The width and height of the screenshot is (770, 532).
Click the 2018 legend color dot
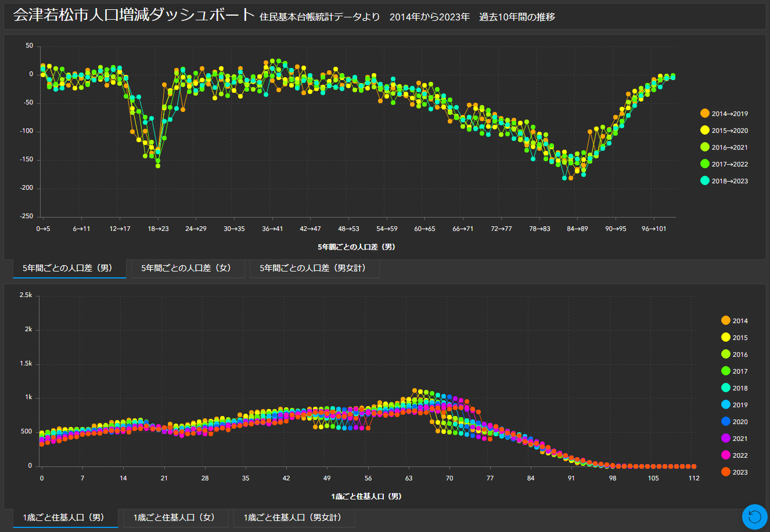pos(725,388)
